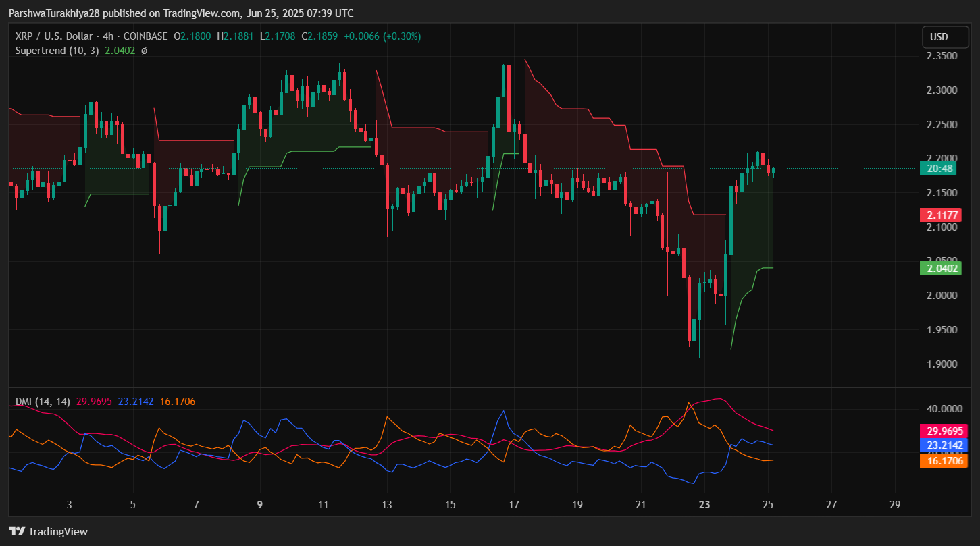Image resolution: width=980 pixels, height=546 pixels.
Task: Click date label 17 on time axis
Action: point(513,504)
